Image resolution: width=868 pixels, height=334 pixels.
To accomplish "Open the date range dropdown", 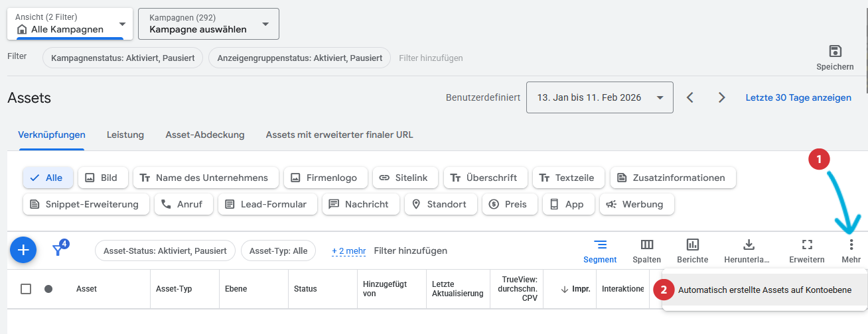I will [x=599, y=97].
